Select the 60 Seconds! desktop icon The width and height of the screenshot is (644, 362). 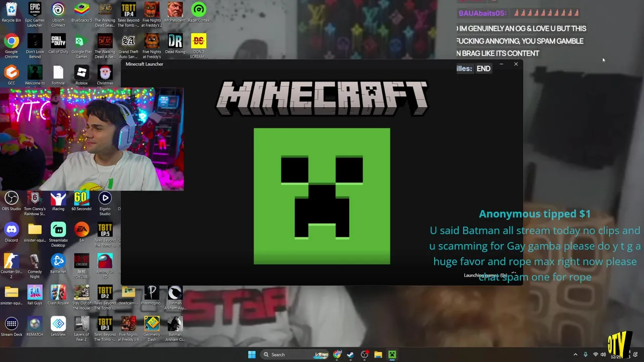point(82,201)
